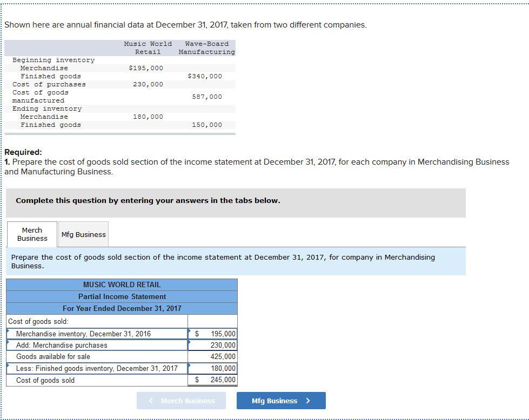Click the horizontal scrollbar under the data table

click(120, 134)
